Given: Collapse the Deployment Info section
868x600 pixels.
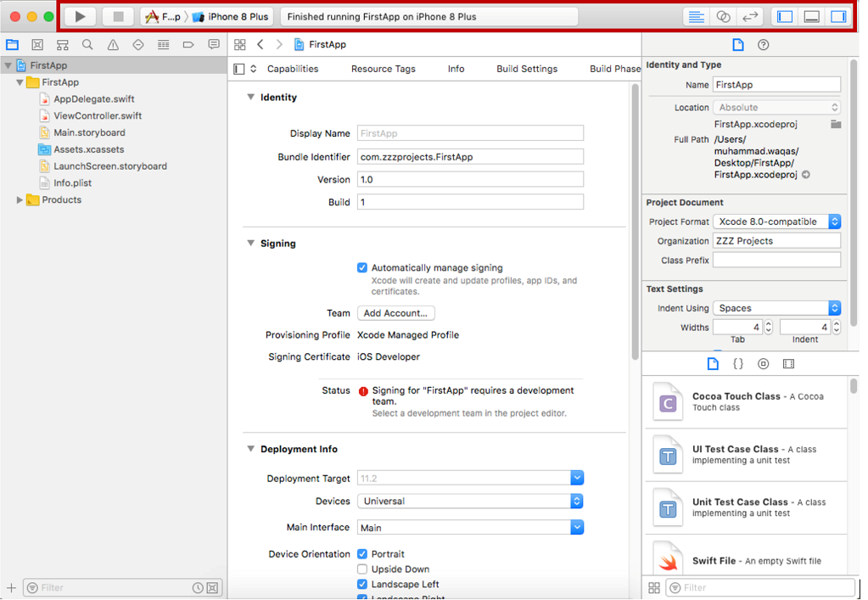Looking at the screenshot, I should [251, 449].
